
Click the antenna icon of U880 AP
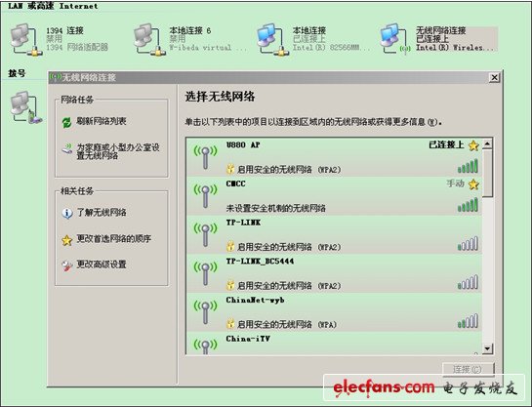click(205, 157)
